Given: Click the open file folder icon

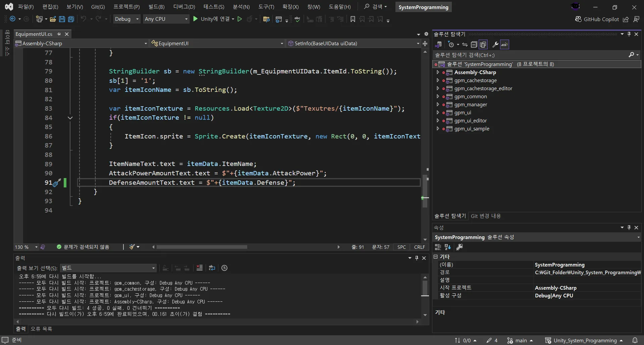Looking at the screenshot, I should pyautogui.click(x=53, y=19).
